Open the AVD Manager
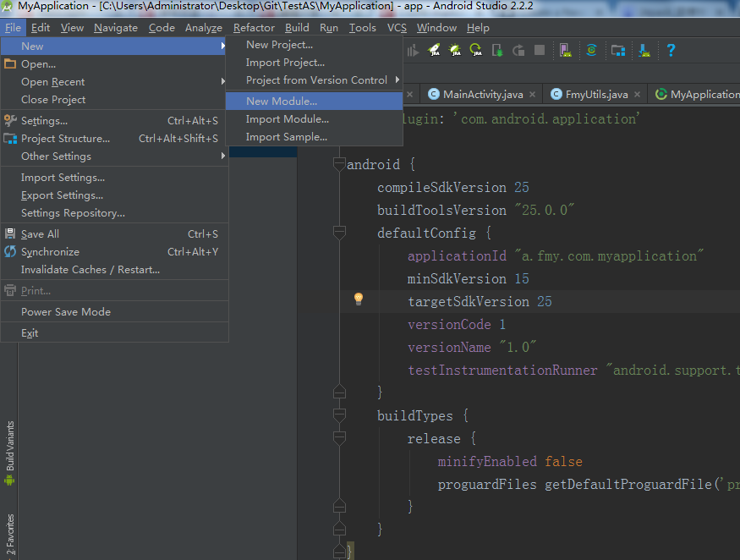 tap(566, 50)
